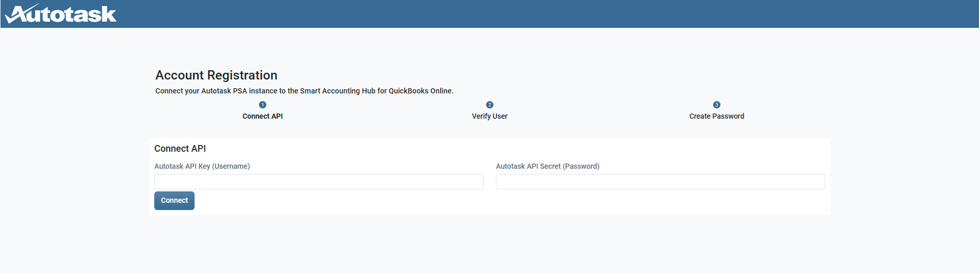Go to the Connect API step label

pos(263,116)
